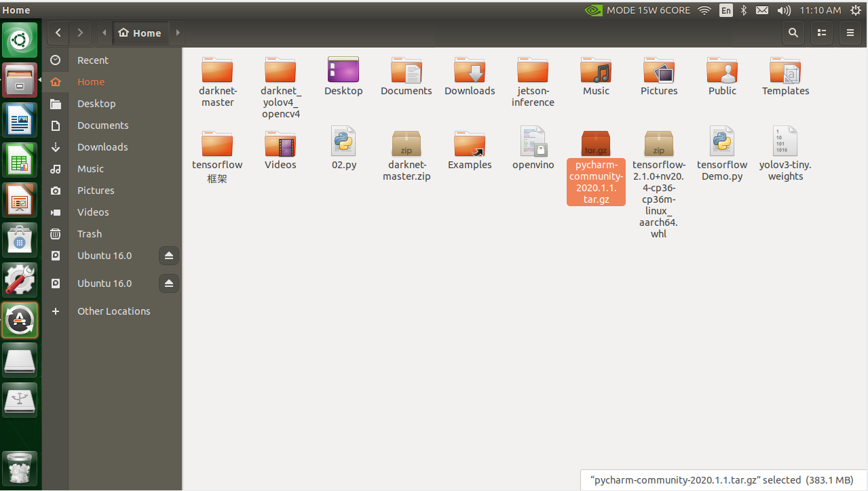The height and width of the screenshot is (491, 868).
Task: Open the first Ubuntu 16.0 volume
Action: pyautogui.click(x=105, y=256)
